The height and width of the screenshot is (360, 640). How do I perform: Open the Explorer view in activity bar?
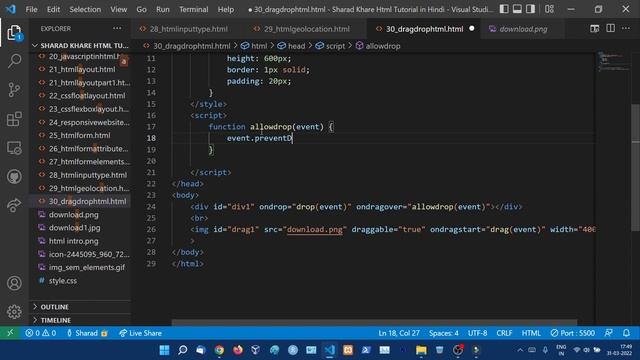point(14,33)
